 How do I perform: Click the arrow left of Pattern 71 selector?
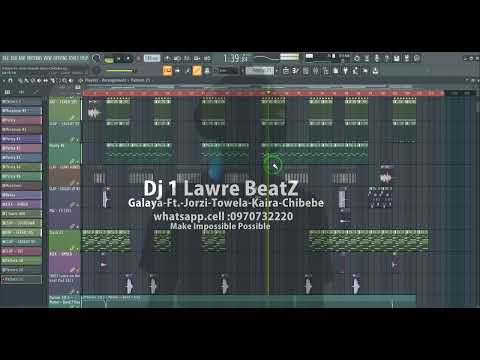tap(242, 70)
